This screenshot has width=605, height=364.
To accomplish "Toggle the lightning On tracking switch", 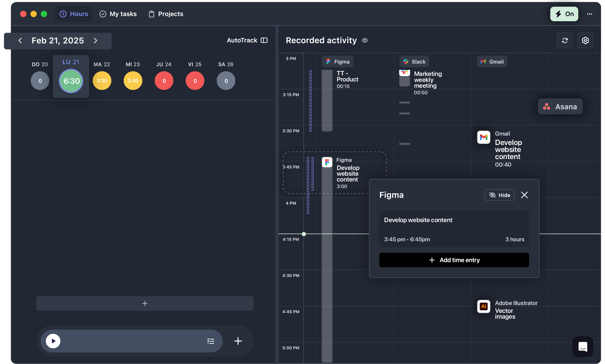I will tap(564, 14).
